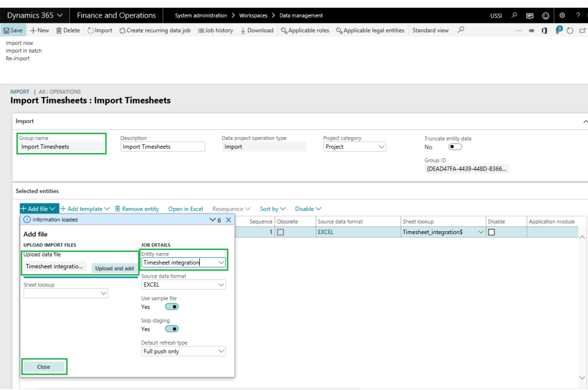
Task: Click the smiley feedback icon
Action: 546,16
